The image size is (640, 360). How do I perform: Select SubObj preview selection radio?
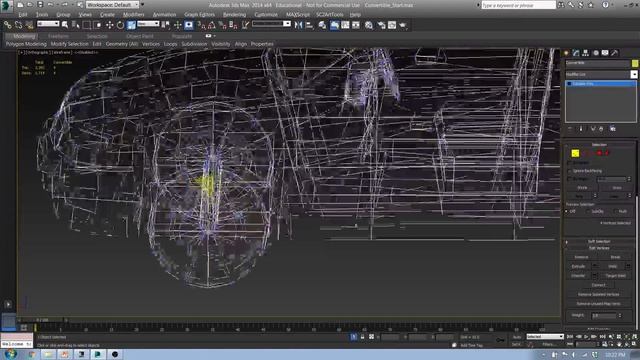pyautogui.click(x=588, y=211)
